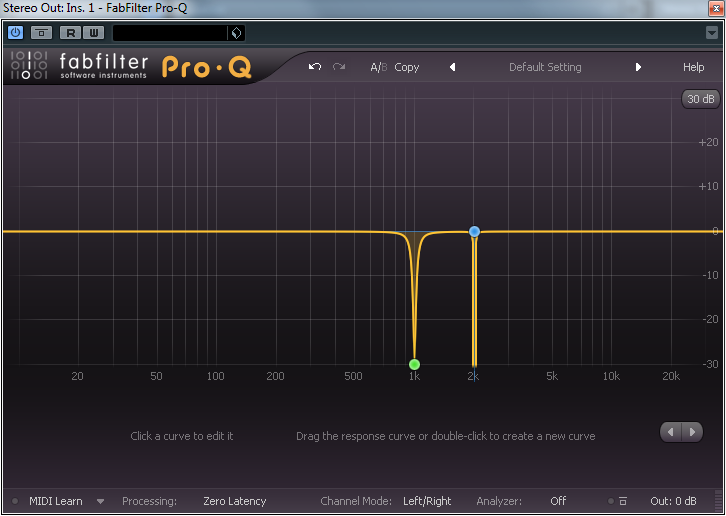The width and height of the screenshot is (726, 516).
Task: Toggle the plugin power bypass button
Action: point(16,32)
